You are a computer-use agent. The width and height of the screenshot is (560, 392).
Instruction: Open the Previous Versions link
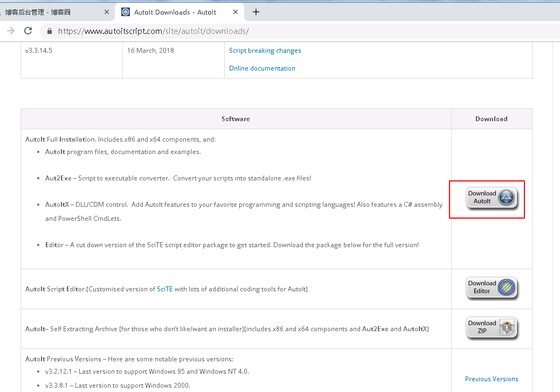[x=491, y=379]
